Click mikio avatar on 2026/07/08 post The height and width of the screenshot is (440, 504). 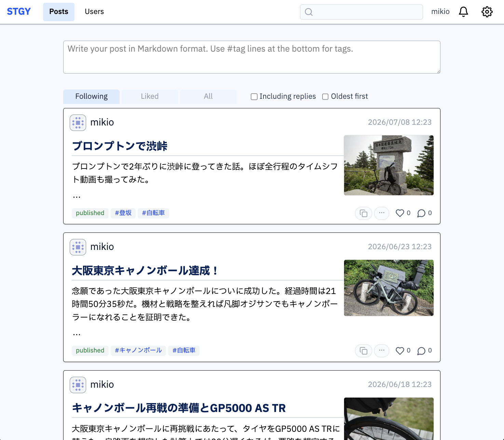(x=78, y=122)
